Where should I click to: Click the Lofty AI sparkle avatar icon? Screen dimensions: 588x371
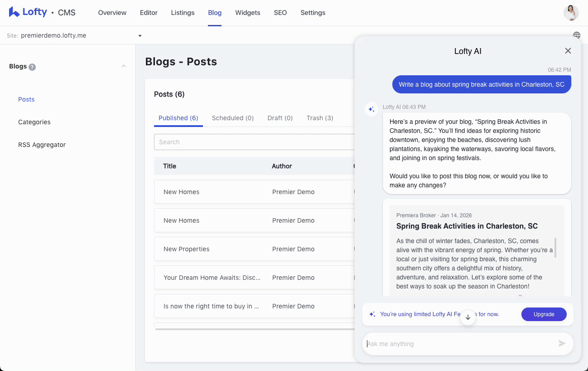click(x=371, y=109)
